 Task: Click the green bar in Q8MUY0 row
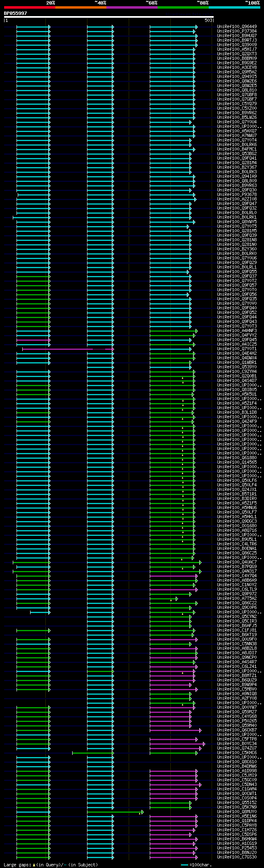pyautogui.click(x=115, y=812)
